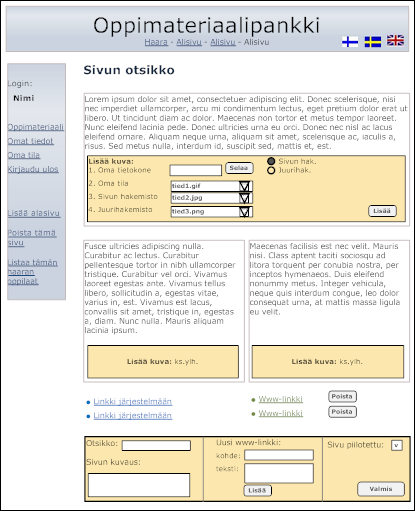Open the Oma tila dropdown showing tied1.gif
Image resolution: width=415 pixels, height=511 pixels.
(212, 186)
